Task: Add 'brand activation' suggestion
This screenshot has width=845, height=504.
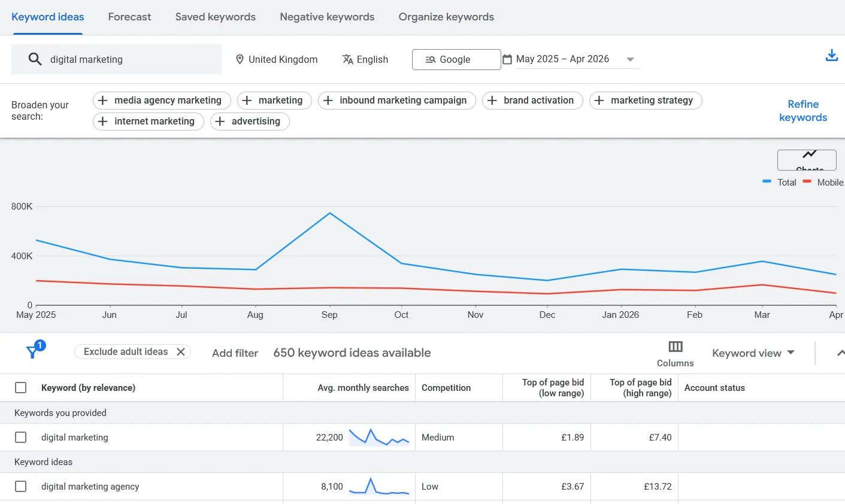Action: [x=532, y=101]
